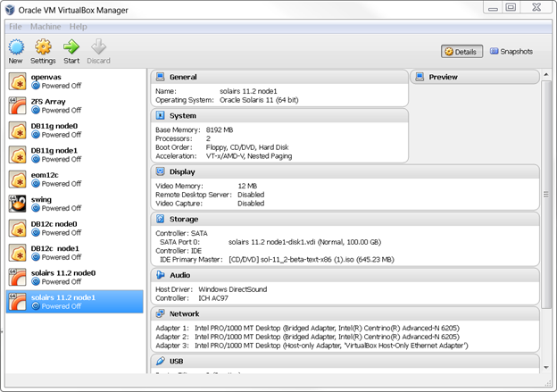The image size is (557, 392).
Task: Select eom12c in the VM list
Action: point(75,179)
